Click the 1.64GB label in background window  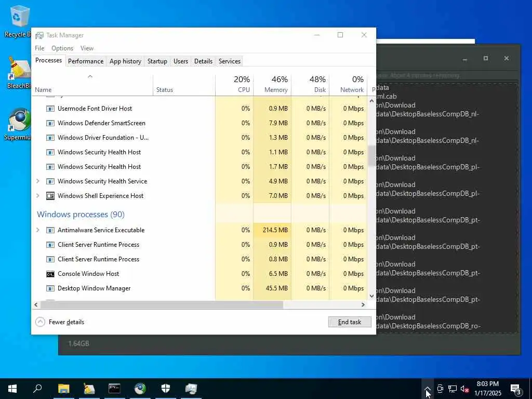coord(79,344)
